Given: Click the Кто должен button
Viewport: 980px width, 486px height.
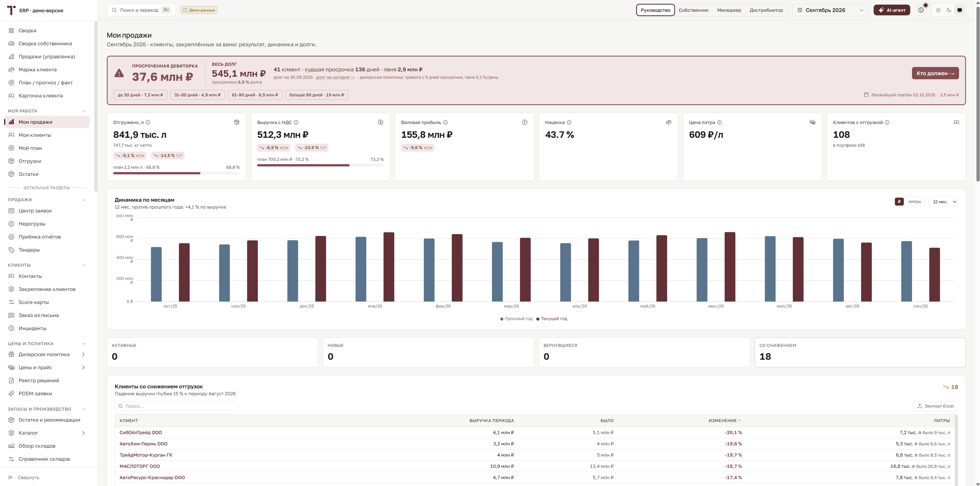Looking at the screenshot, I should [x=935, y=73].
